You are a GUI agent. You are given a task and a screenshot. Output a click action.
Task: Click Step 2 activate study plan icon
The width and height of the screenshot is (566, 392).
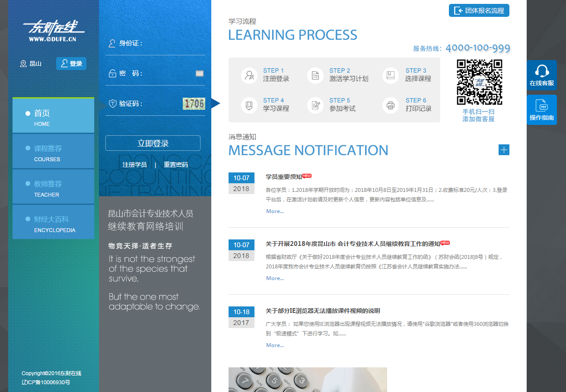[x=315, y=75]
